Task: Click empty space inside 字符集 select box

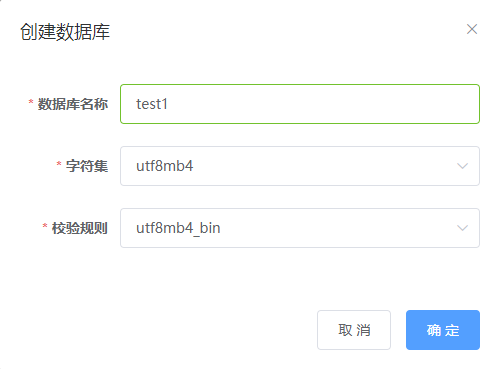Action: click(x=323, y=166)
